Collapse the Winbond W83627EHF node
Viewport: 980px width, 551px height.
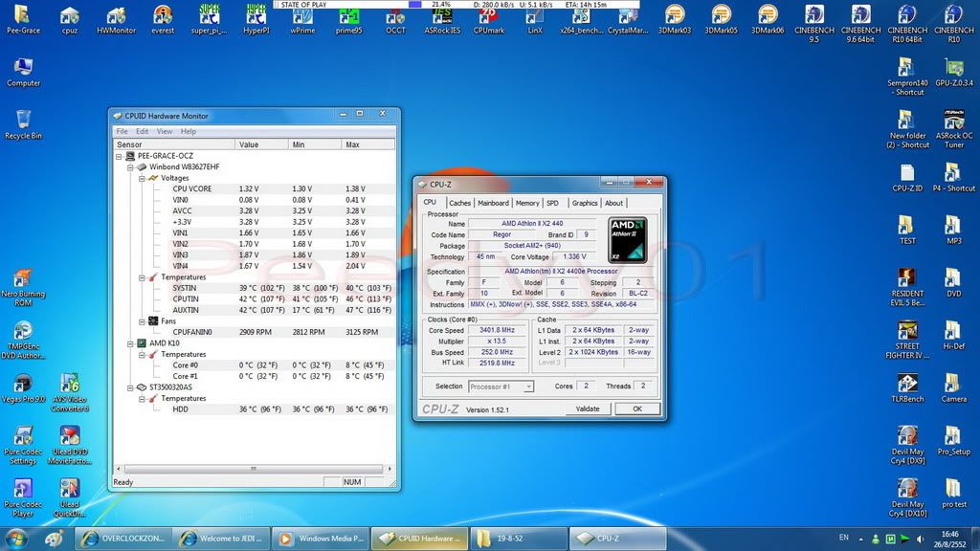click(130, 167)
